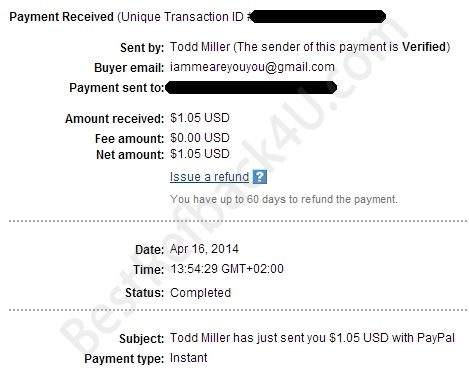Click the Verified sender status text
Screen dimensions: 469x376
(424, 47)
